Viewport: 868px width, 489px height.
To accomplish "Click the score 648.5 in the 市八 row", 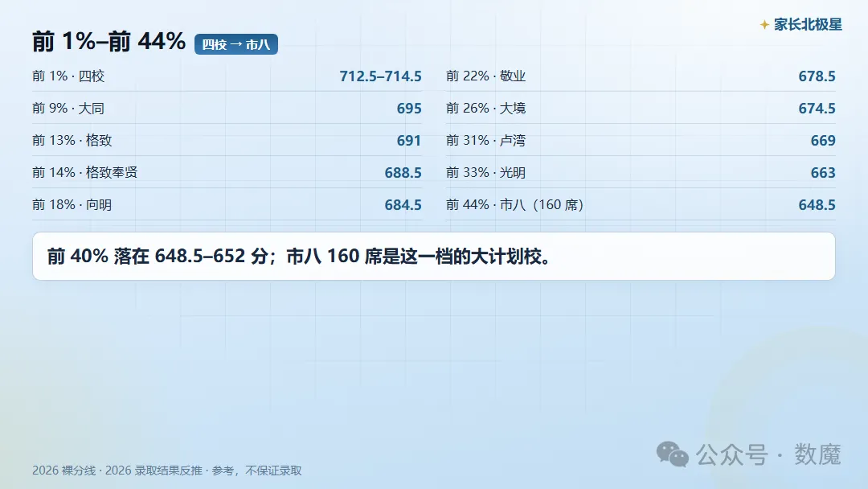I will 817,204.
